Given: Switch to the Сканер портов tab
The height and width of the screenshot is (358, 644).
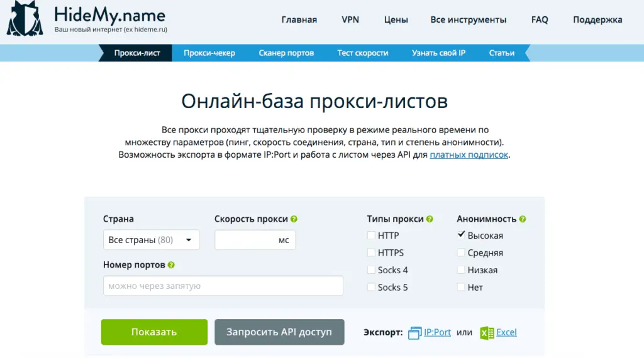Looking at the screenshot, I should coord(286,53).
